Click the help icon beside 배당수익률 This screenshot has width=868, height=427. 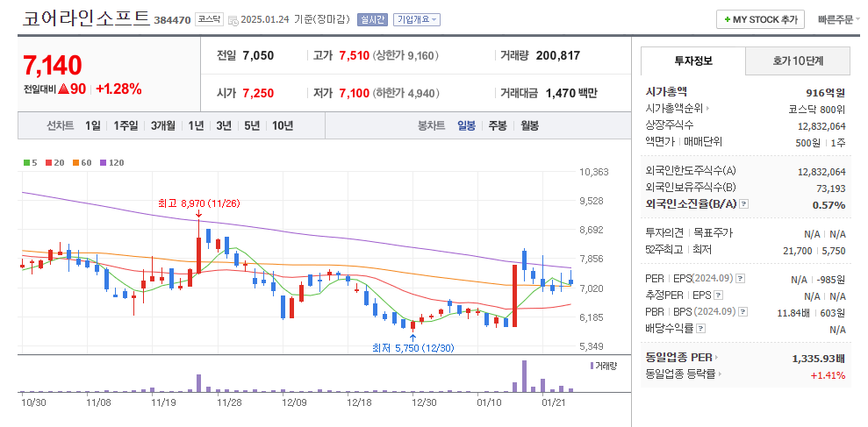click(x=701, y=329)
